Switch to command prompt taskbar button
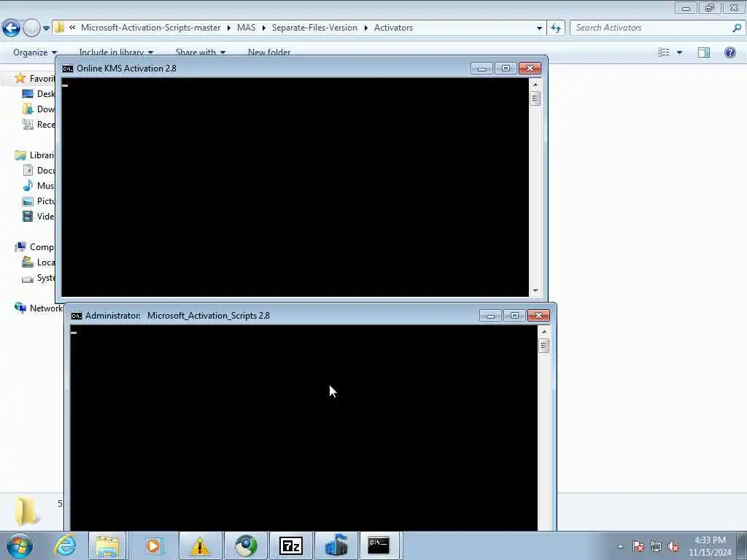The height and width of the screenshot is (560, 747). pos(379,545)
